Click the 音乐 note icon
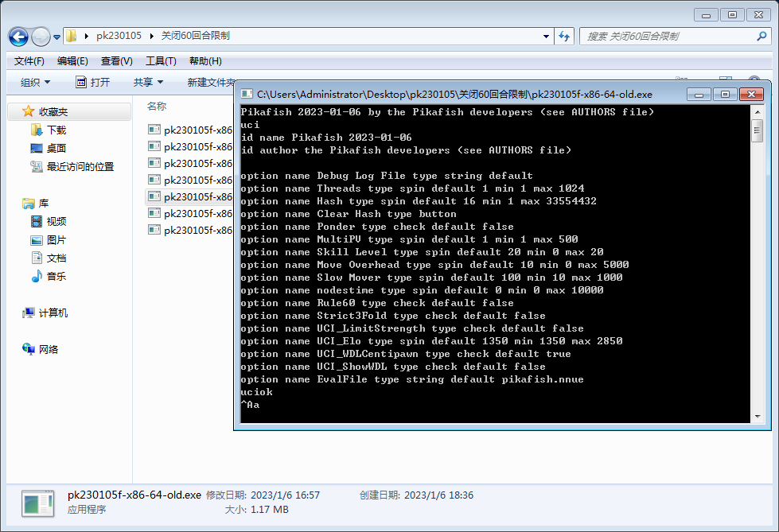Viewport: 779px width, 532px height. (37, 276)
